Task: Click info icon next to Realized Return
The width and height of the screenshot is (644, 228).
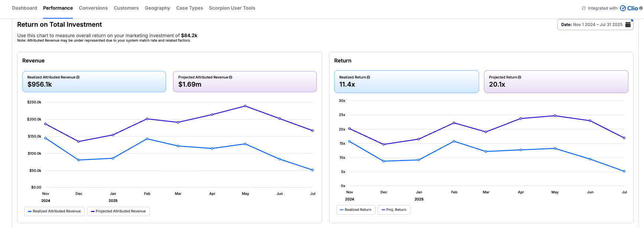Action: point(368,77)
